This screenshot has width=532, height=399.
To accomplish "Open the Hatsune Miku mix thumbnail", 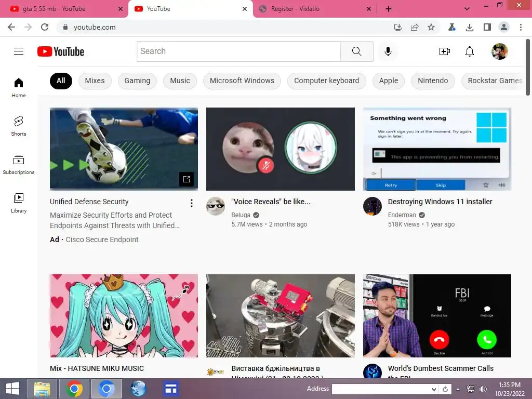I will [124, 315].
